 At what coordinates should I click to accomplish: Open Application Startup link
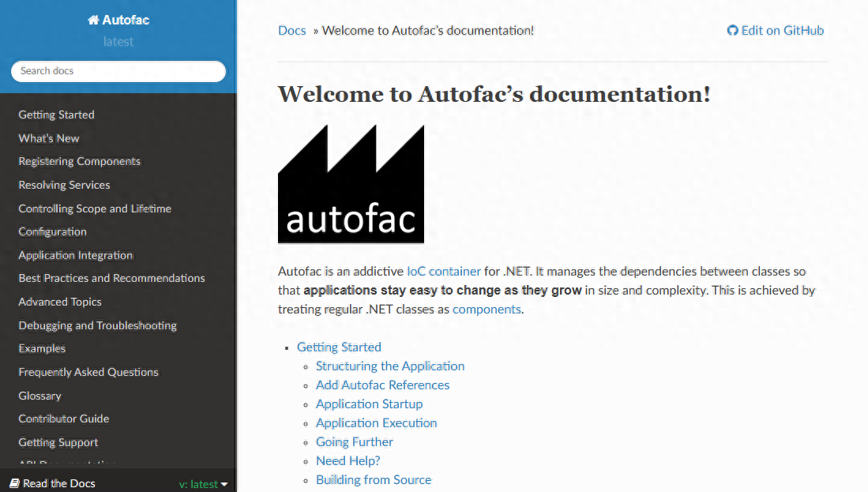click(369, 404)
